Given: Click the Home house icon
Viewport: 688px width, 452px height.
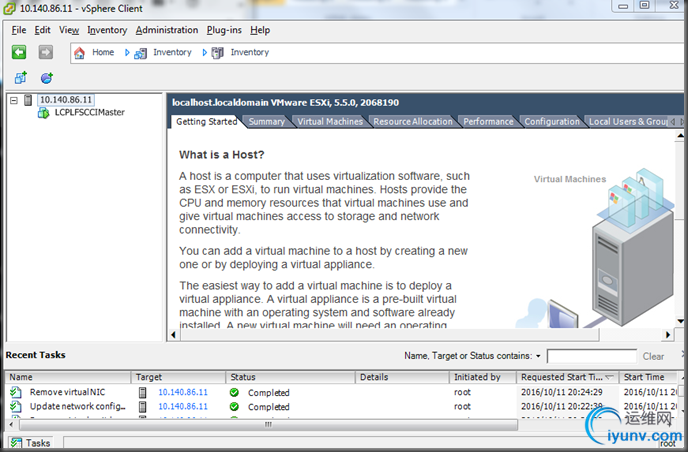Looking at the screenshot, I should coord(79,53).
